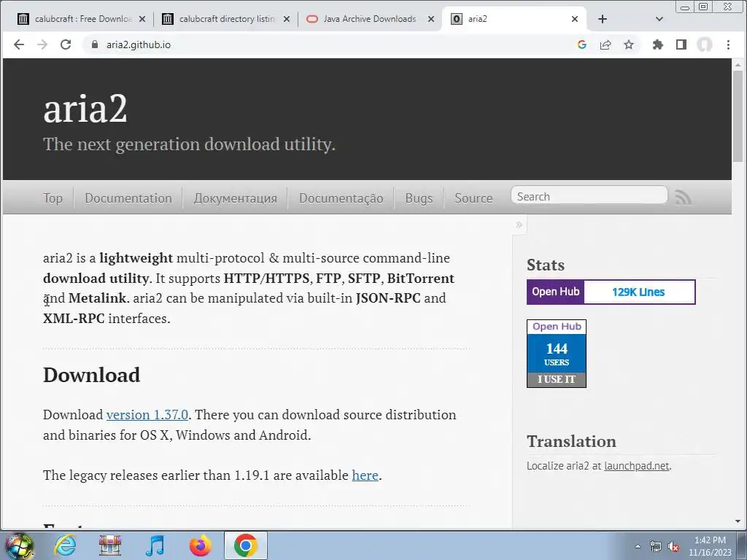Click the browser forward arrow
Viewport: 747px width, 560px height.
click(42, 44)
